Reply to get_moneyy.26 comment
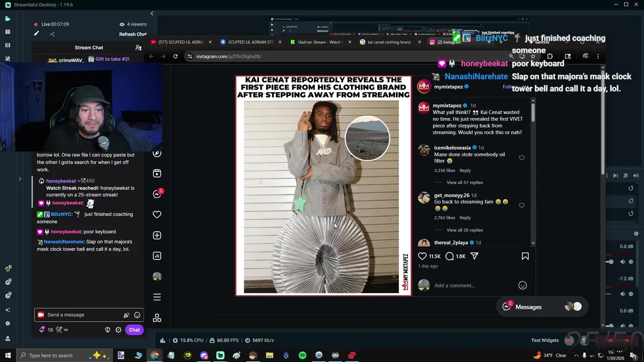This screenshot has width=644, height=362. [465, 218]
